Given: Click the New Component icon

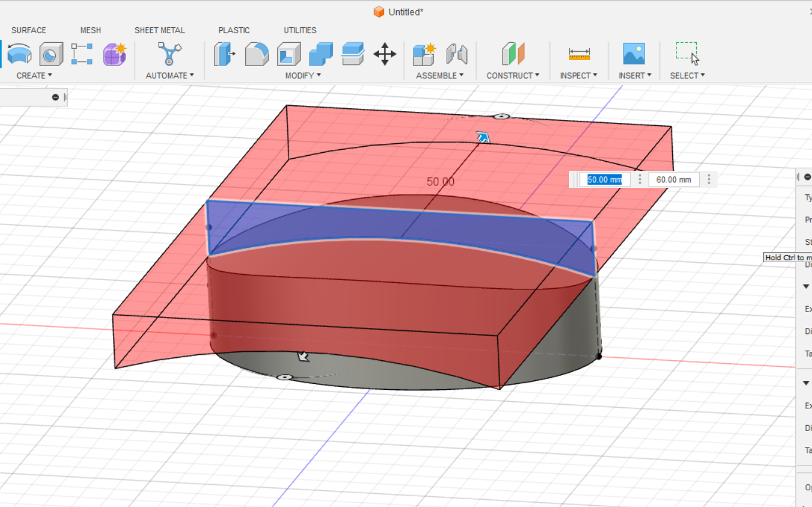Looking at the screenshot, I should [x=424, y=54].
